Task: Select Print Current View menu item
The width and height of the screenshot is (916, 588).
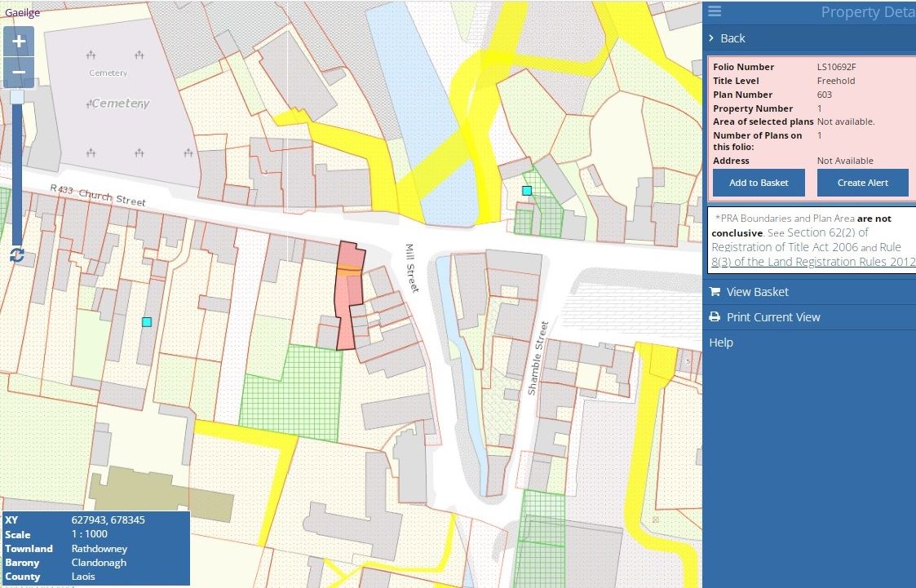Action: 772,317
